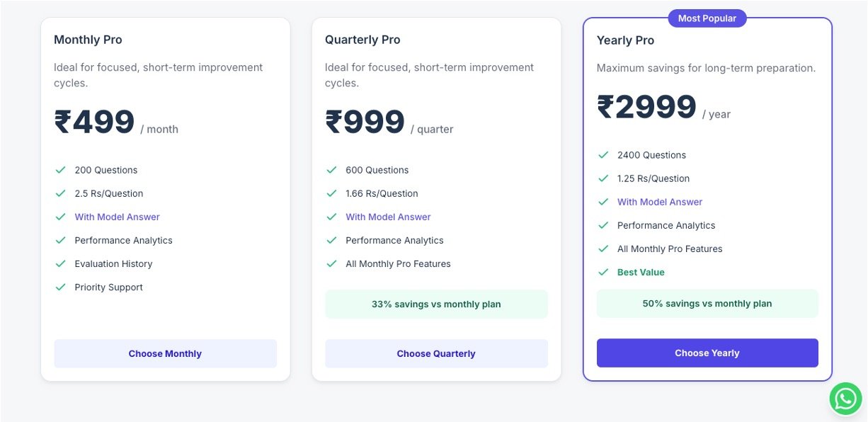Select the Choose Yearly button
Viewport: 868px width, 422px height.
[707, 353]
